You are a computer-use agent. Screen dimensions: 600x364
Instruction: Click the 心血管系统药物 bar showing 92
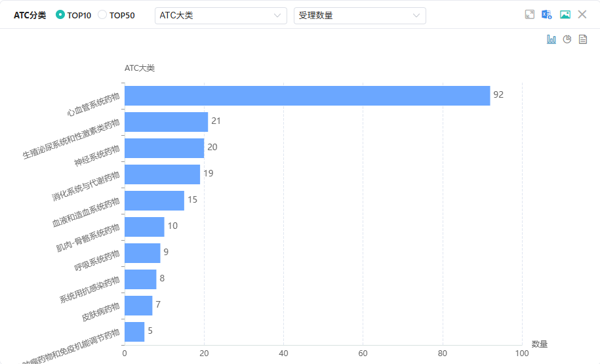(x=307, y=96)
